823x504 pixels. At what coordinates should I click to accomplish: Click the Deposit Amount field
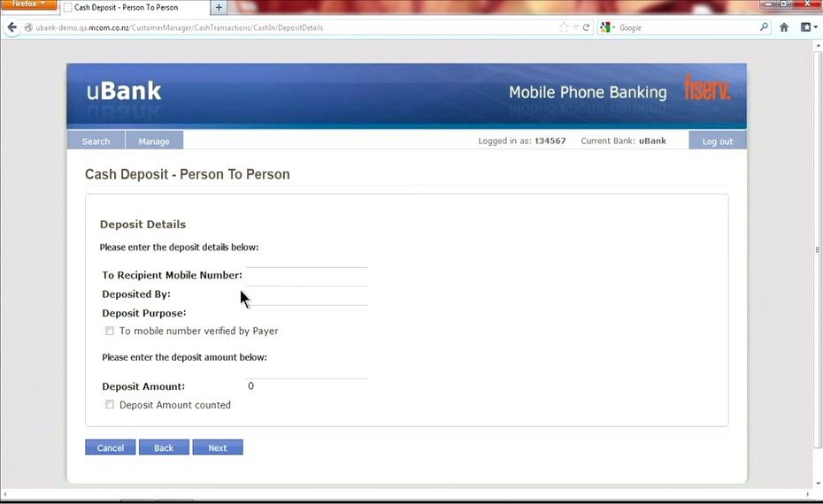pos(307,387)
